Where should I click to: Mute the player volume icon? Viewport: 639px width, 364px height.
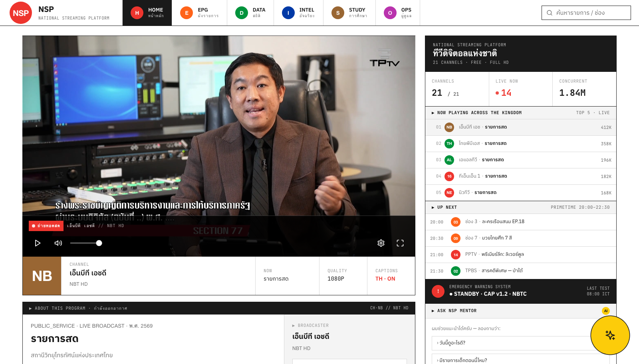[x=58, y=243]
